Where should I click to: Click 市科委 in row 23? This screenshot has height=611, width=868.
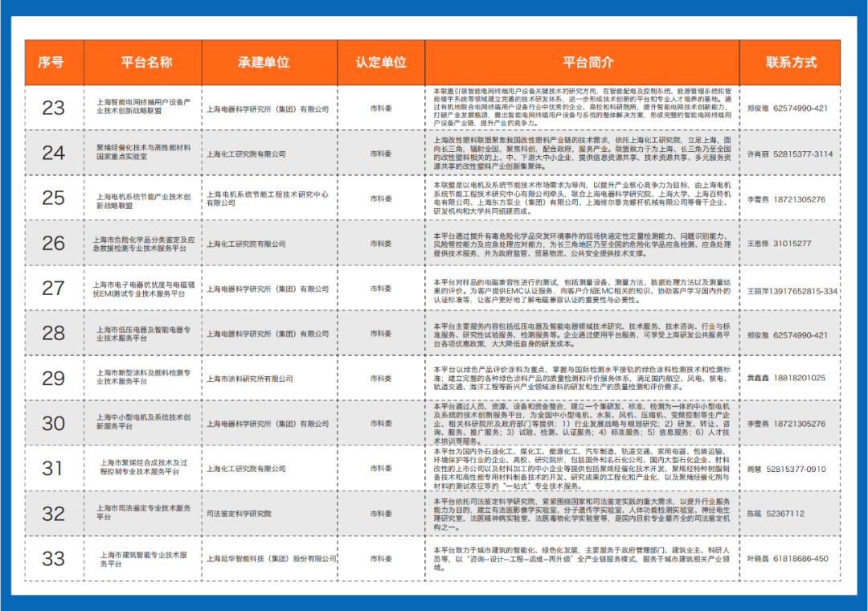pyautogui.click(x=381, y=109)
